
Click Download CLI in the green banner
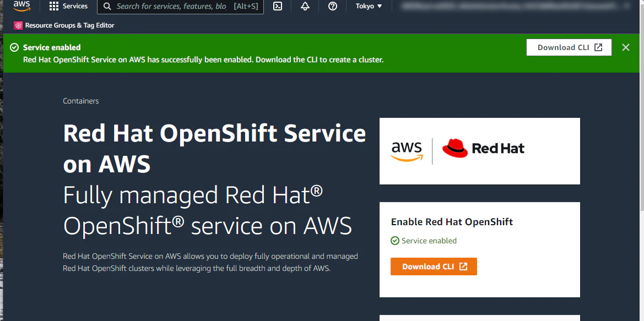click(569, 47)
